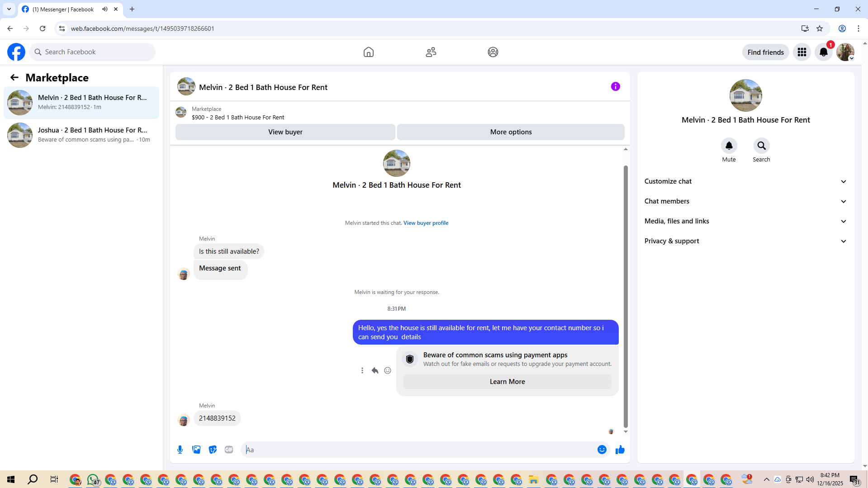This screenshot has width=868, height=488.
Task: Click the address bar URL
Action: (x=142, y=28)
